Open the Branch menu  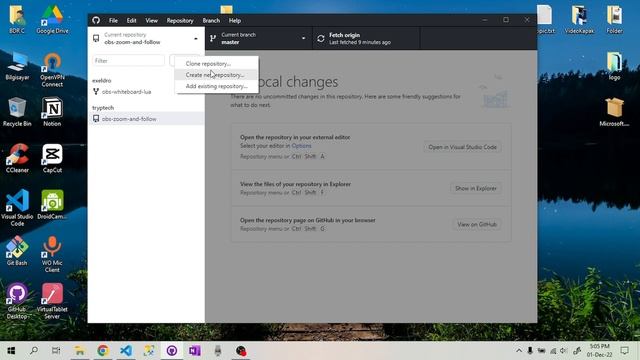[211, 20]
